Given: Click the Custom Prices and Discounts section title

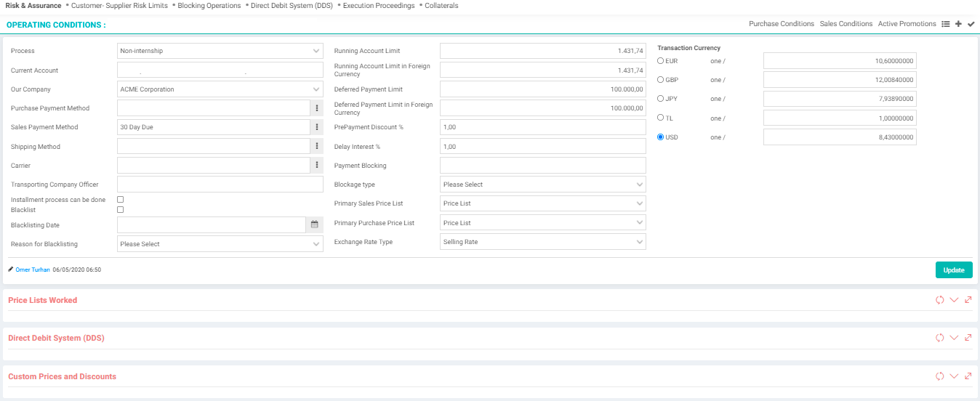Looking at the screenshot, I should tap(62, 376).
